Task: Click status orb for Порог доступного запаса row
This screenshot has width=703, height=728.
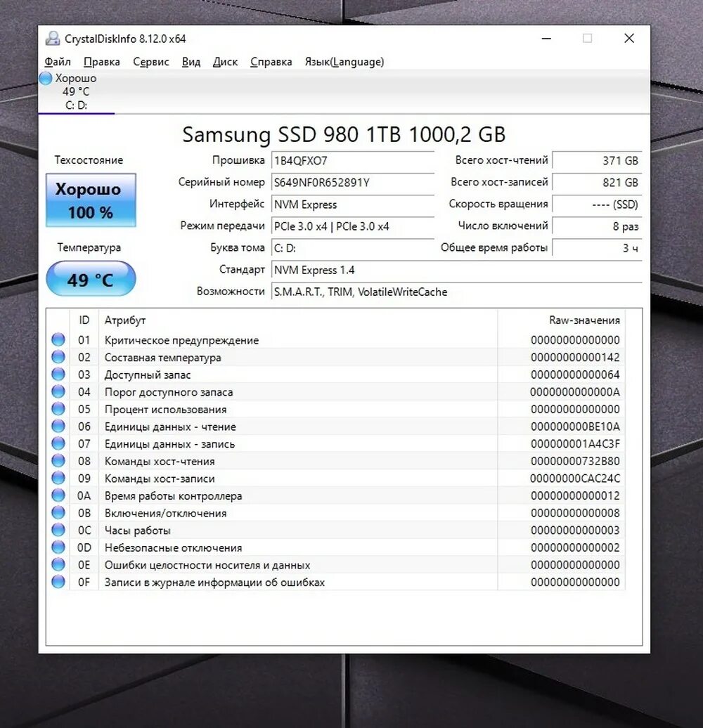Action: pos(58,391)
